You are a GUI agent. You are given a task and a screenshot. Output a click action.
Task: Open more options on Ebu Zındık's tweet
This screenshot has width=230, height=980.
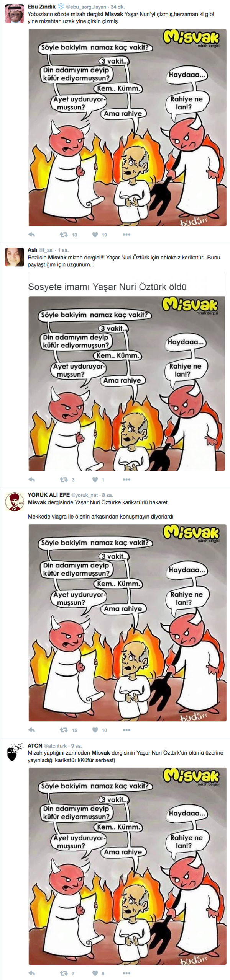click(x=127, y=235)
